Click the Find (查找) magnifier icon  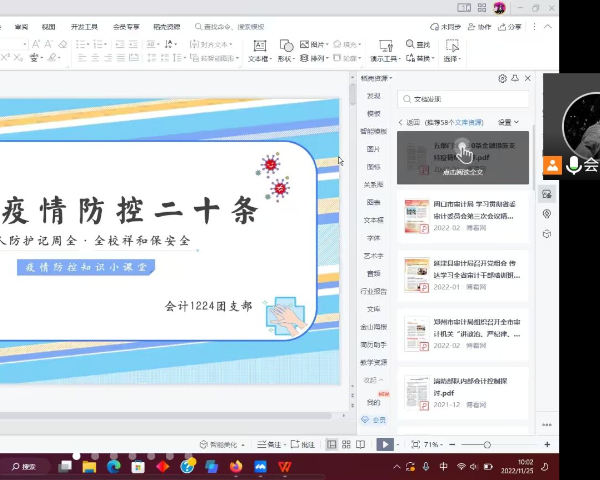[x=410, y=44]
